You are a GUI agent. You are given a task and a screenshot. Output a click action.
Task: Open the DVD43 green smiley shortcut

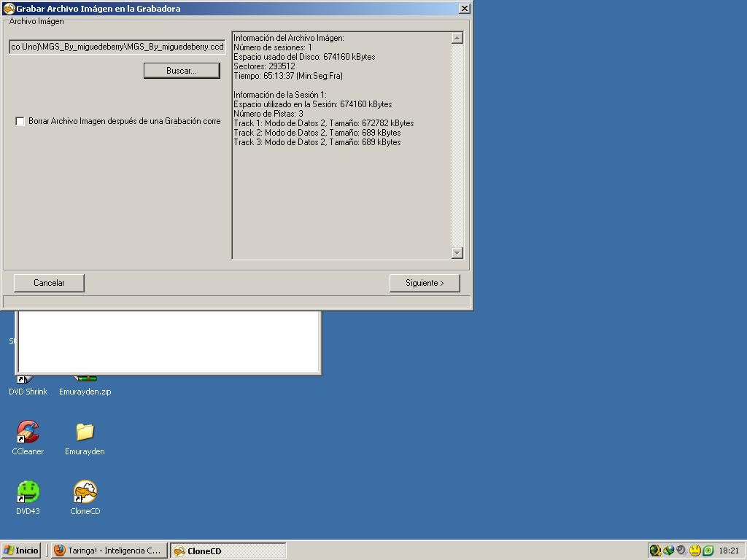28,492
